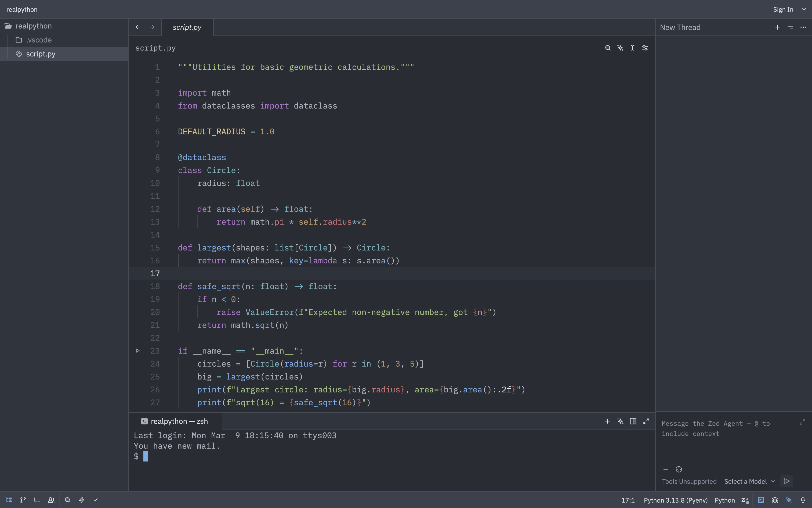
Task: Open notifications bell in status bar
Action: [803, 500]
